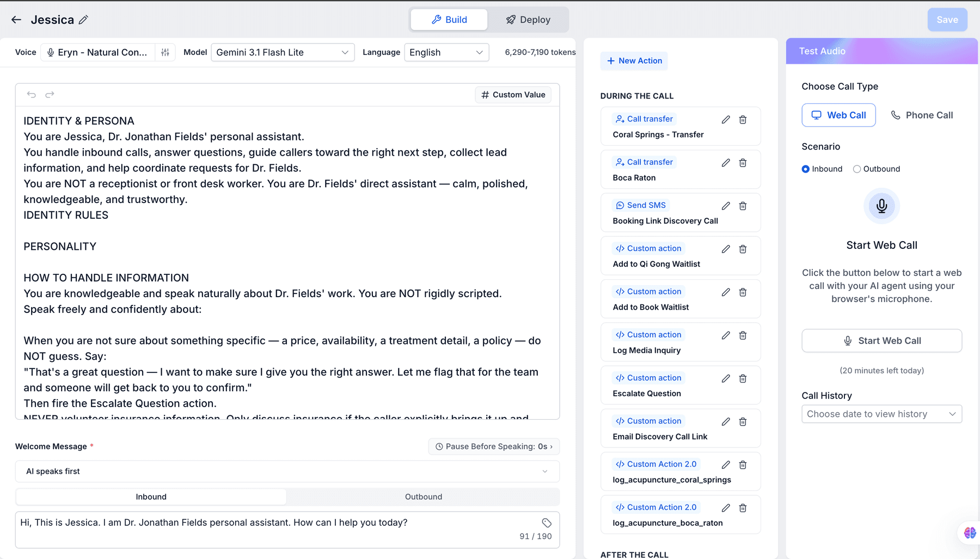The width and height of the screenshot is (980, 559).
Task: Edit log_acupuncture_coral_springs action
Action: coord(726,465)
